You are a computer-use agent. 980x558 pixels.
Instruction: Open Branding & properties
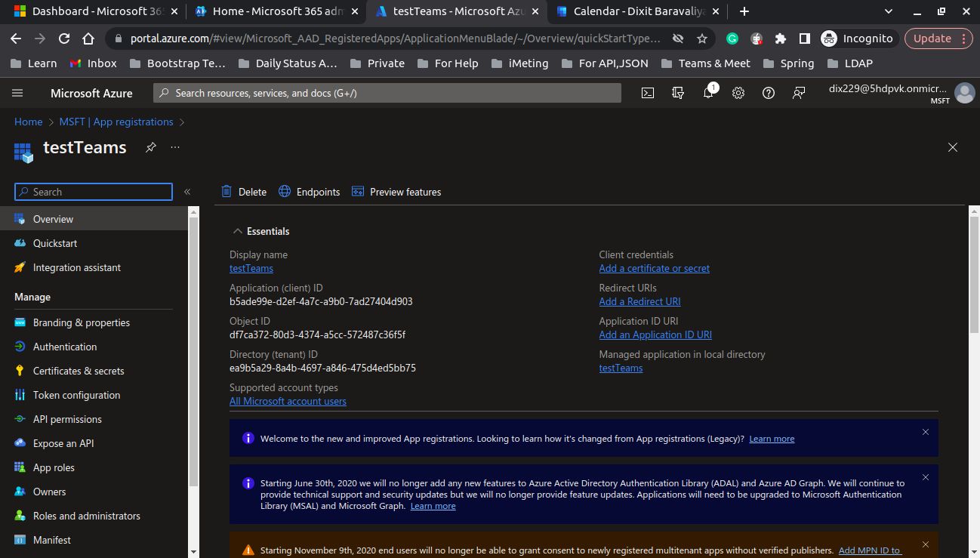tap(94, 322)
